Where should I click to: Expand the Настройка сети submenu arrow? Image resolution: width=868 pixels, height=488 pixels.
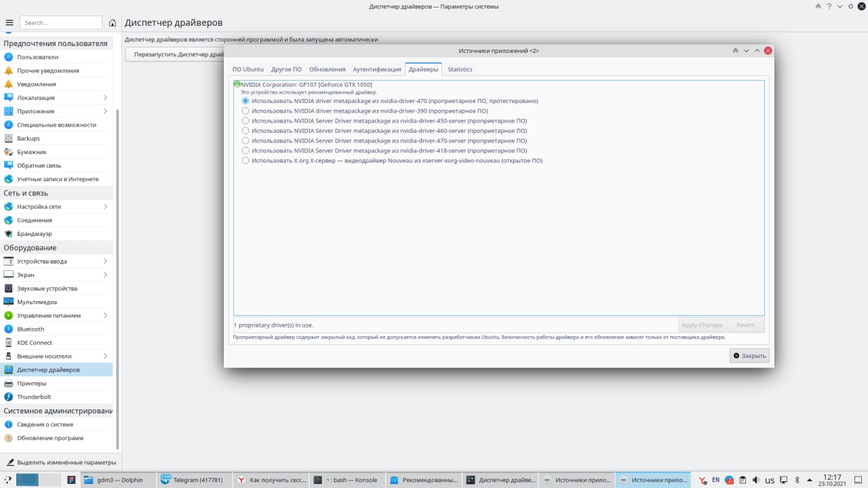(x=105, y=207)
